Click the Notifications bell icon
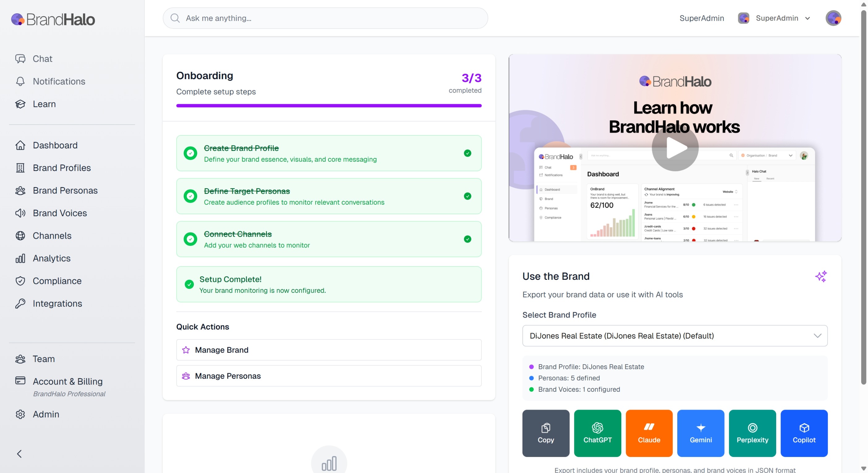Screen dimensions: 868x473 tap(20, 81)
